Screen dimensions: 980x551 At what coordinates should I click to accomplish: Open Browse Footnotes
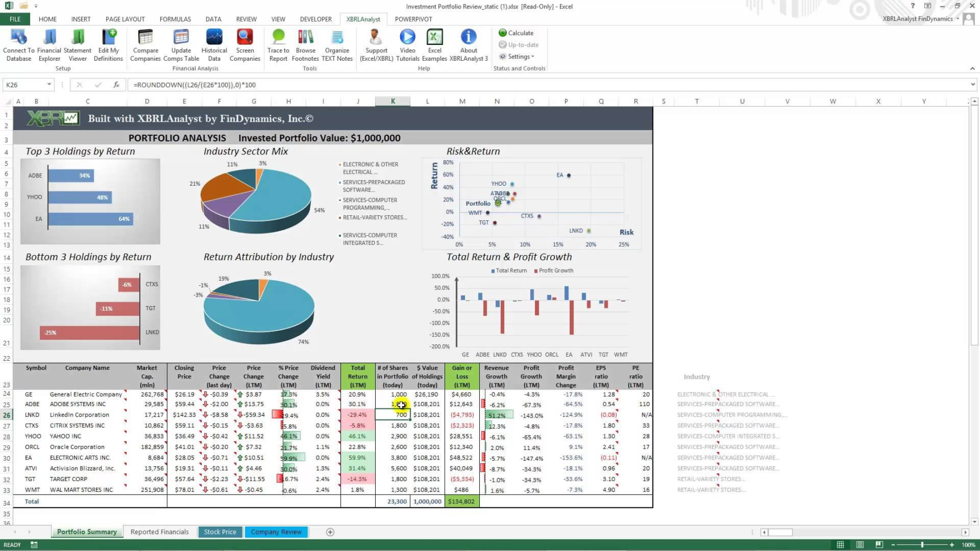click(x=305, y=45)
